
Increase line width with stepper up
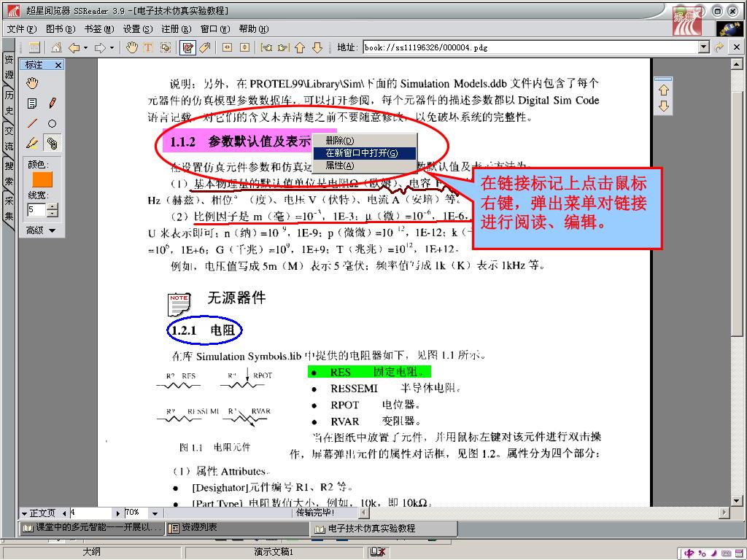[53, 206]
